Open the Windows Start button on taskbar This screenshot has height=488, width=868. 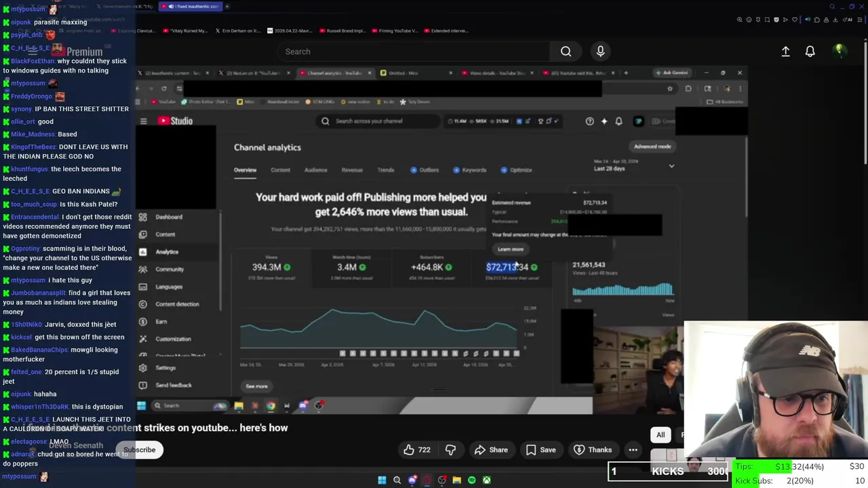[x=382, y=481]
